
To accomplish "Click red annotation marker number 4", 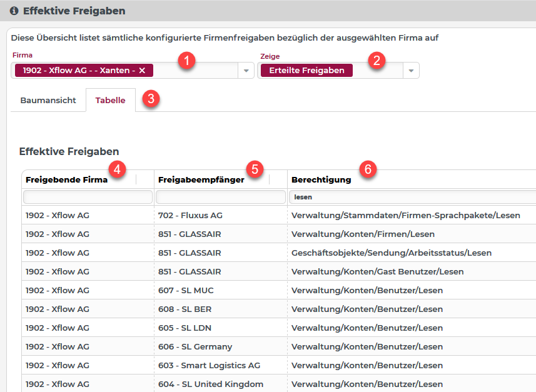I will click(x=117, y=168).
